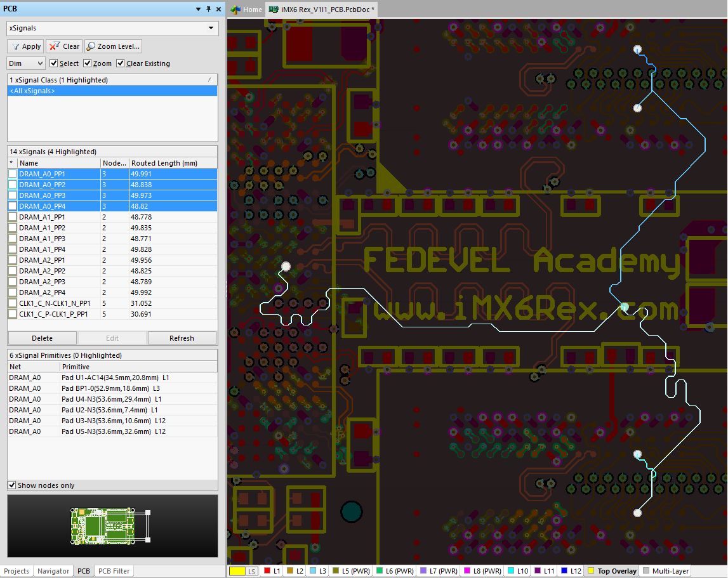Select the L5 (PWR) layer tab
Image resolution: width=728 pixels, height=578 pixels.
click(352, 571)
